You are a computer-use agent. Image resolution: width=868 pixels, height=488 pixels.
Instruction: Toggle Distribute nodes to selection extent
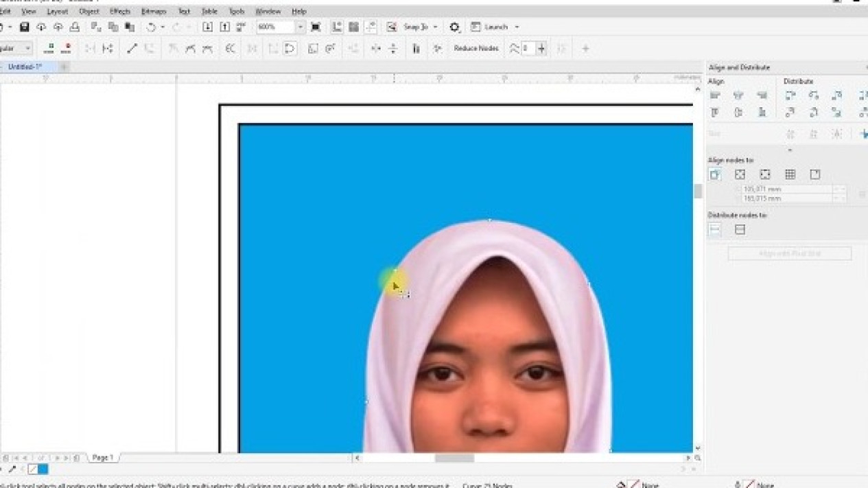[715, 229]
